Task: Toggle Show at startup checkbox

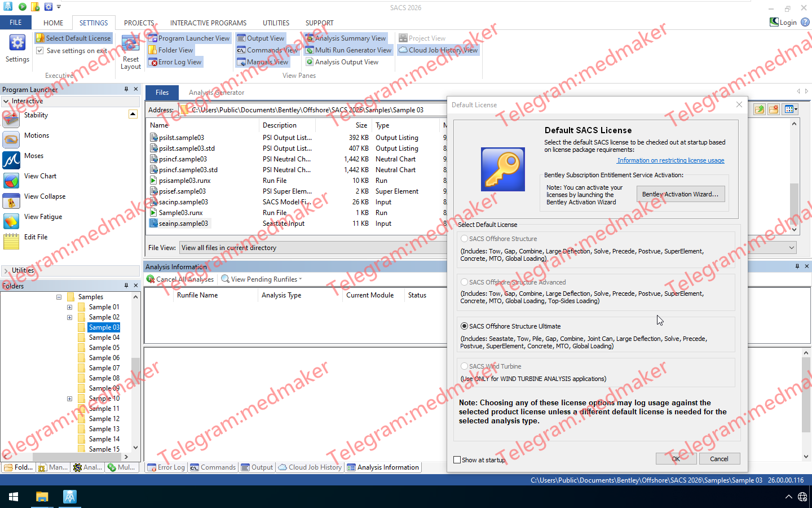Action: coord(457,460)
